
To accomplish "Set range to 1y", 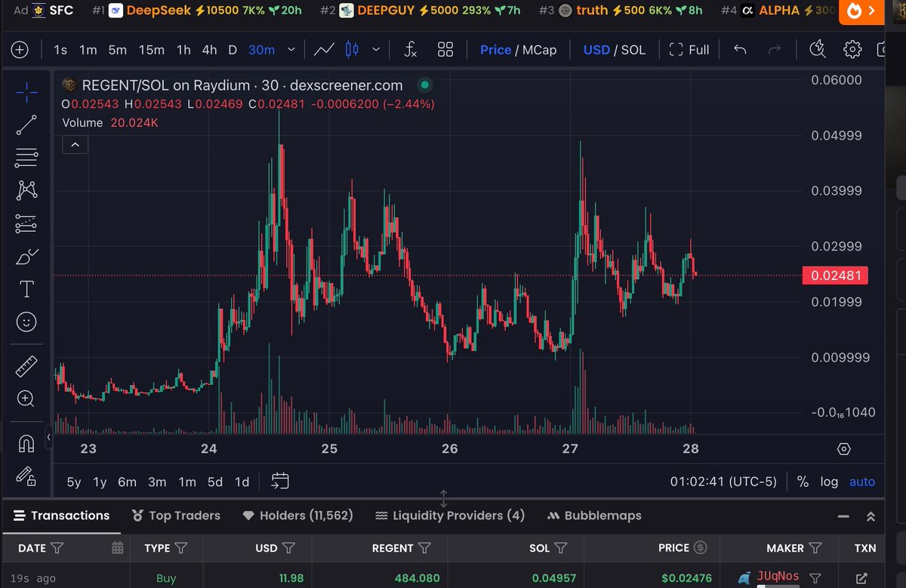I will (100, 482).
